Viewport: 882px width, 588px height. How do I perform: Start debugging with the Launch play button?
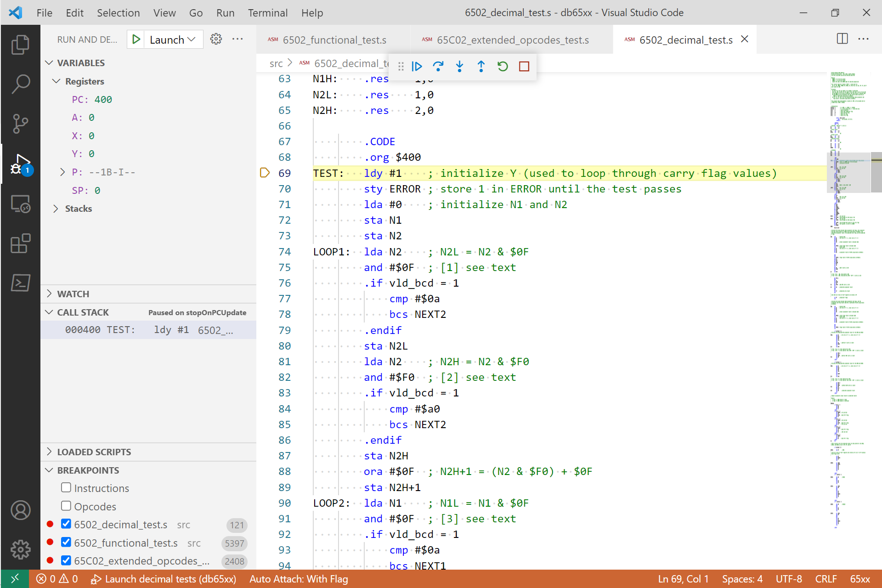click(136, 39)
